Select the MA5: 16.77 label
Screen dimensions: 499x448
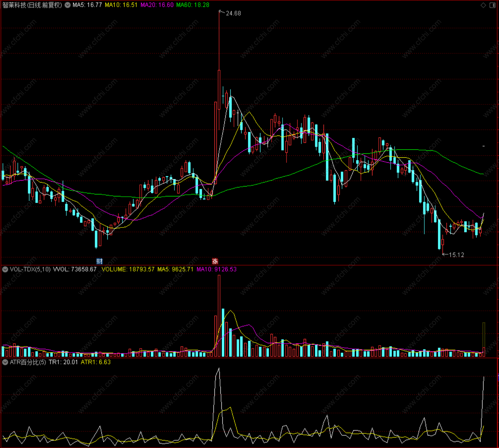[x=87, y=5]
